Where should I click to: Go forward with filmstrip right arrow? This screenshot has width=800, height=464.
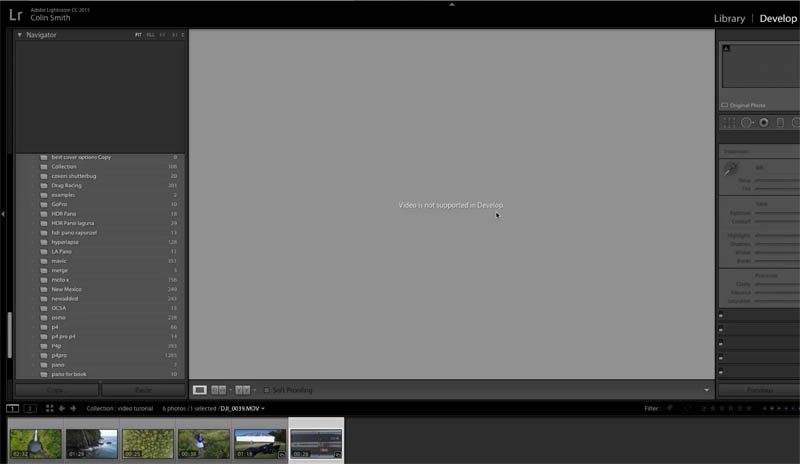pyautogui.click(x=73, y=408)
